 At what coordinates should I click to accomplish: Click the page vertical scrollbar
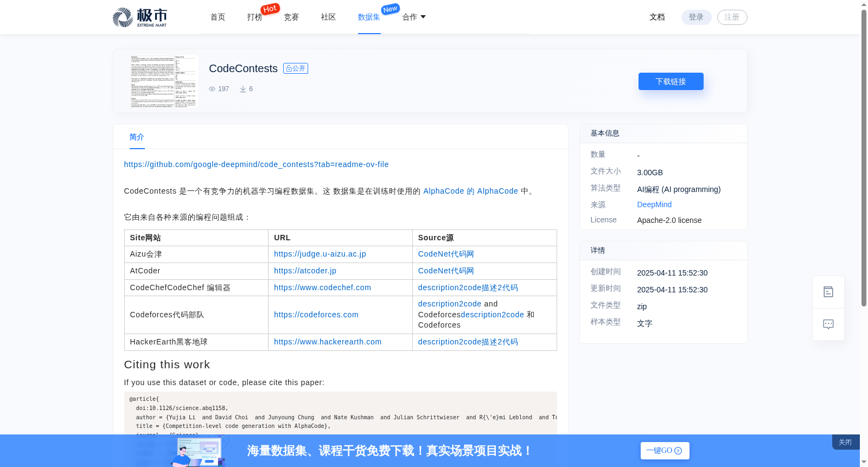(864, 157)
